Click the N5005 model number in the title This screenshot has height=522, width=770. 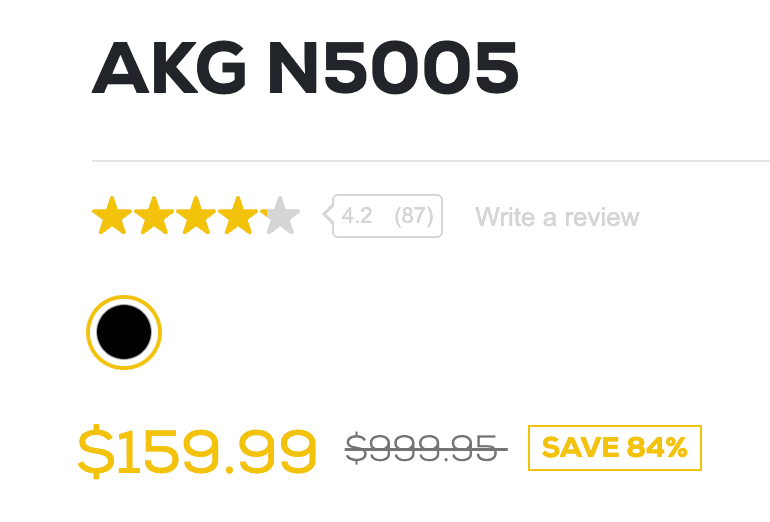click(x=391, y=68)
